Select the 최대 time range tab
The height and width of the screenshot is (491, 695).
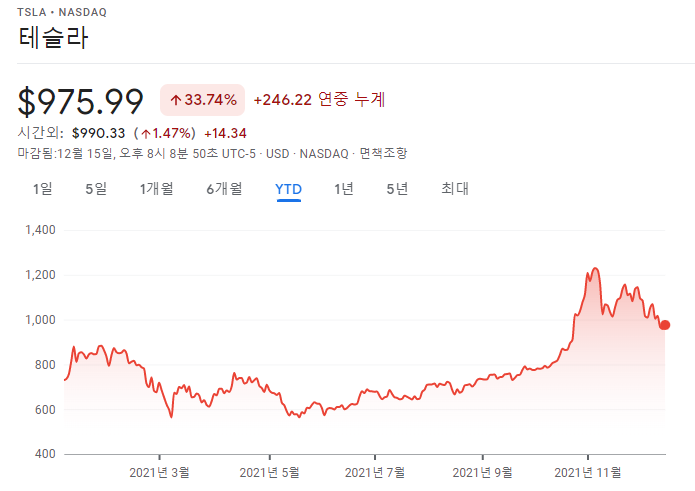(455, 189)
